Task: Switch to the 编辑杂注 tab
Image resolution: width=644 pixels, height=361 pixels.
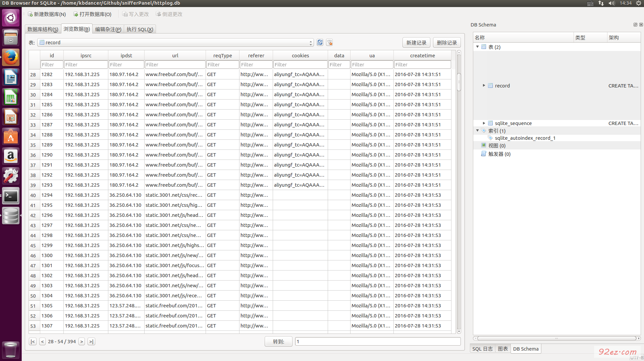Action: tap(108, 29)
